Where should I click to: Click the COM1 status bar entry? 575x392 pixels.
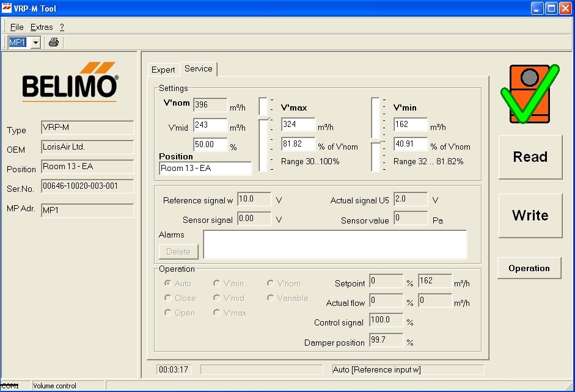pos(15,386)
